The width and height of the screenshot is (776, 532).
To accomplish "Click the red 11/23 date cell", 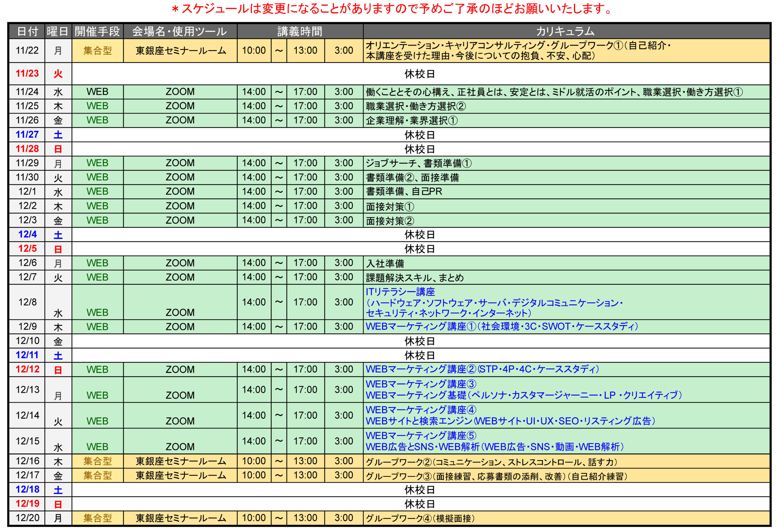I will 27,73.
